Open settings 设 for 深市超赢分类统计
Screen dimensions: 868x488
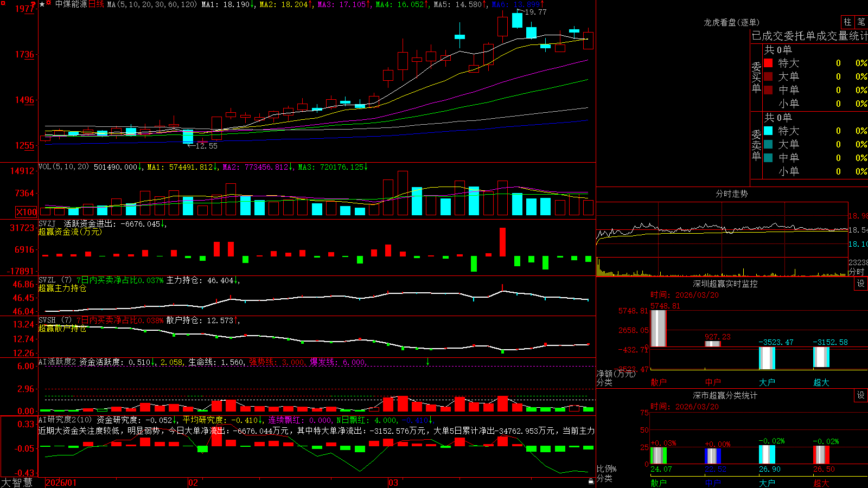click(861, 395)
